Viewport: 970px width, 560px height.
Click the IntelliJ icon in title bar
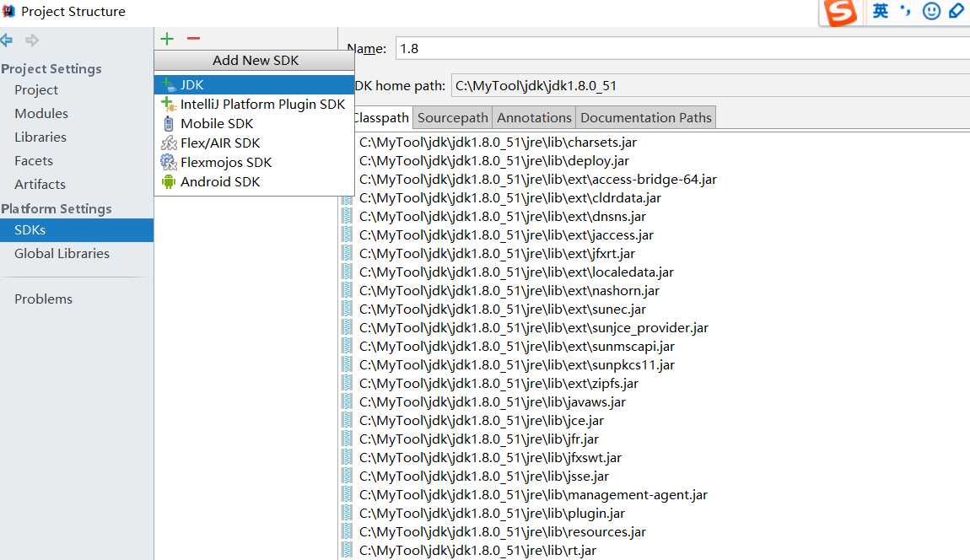click(x=8, y=11)
